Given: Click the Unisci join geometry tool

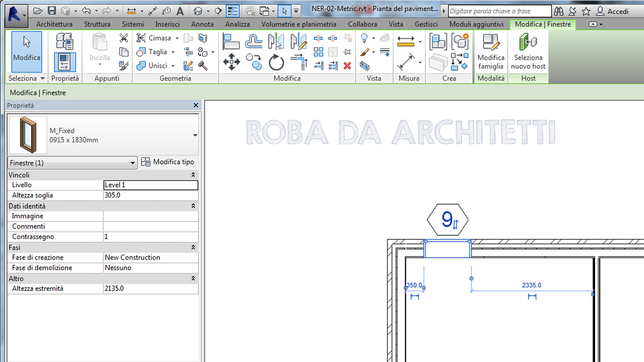Looking at the screenshot, I should (152, 66).
